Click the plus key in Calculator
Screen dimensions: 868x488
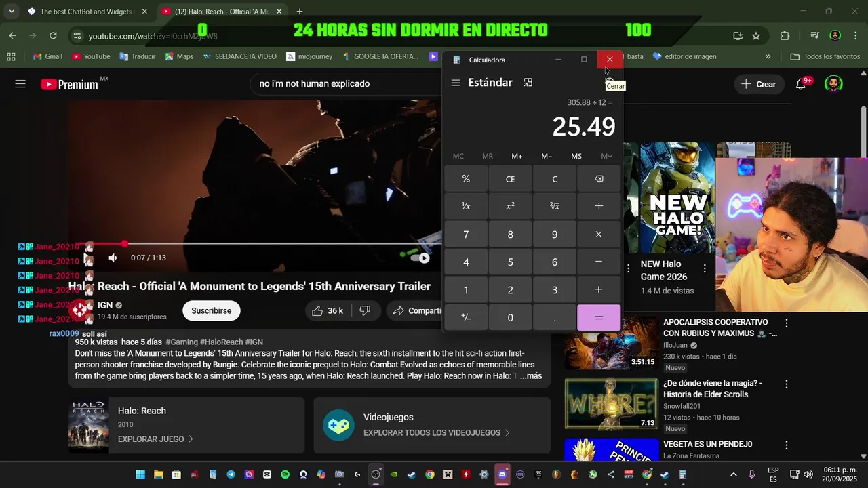[x=599, y=289]
